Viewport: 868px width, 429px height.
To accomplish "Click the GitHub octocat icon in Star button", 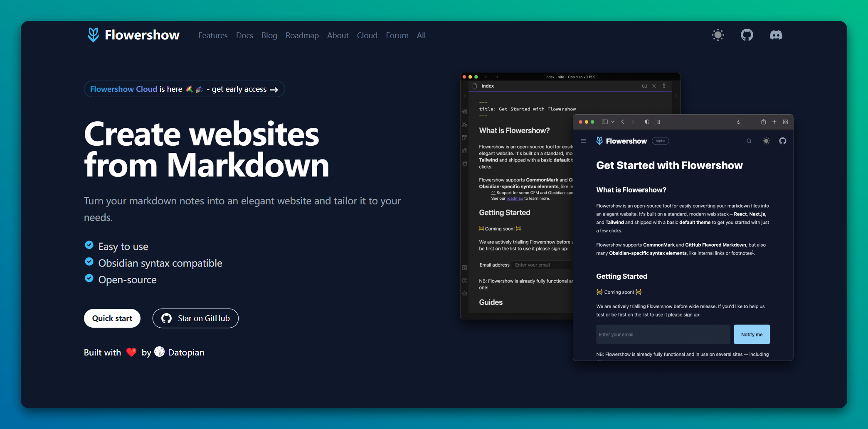I will [166, 318].
